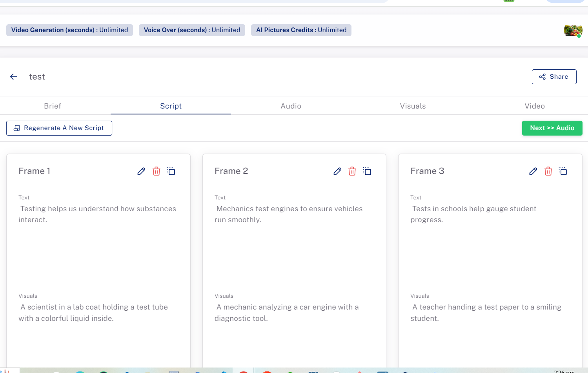Screen dimensions: 588x373
Task: Go to the Brief tab
Action: point(53,106)
